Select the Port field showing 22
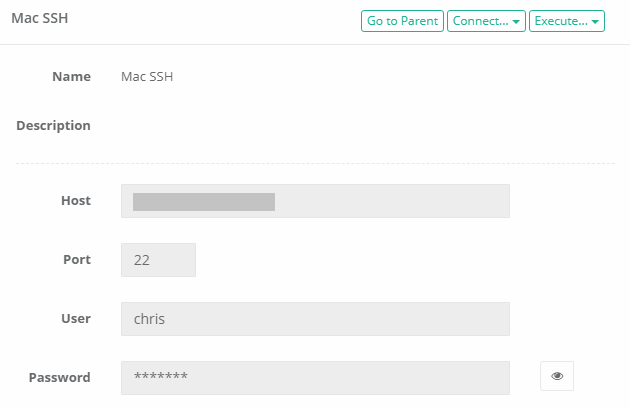This screenshot has width=630, height=409. pos(158,260)
